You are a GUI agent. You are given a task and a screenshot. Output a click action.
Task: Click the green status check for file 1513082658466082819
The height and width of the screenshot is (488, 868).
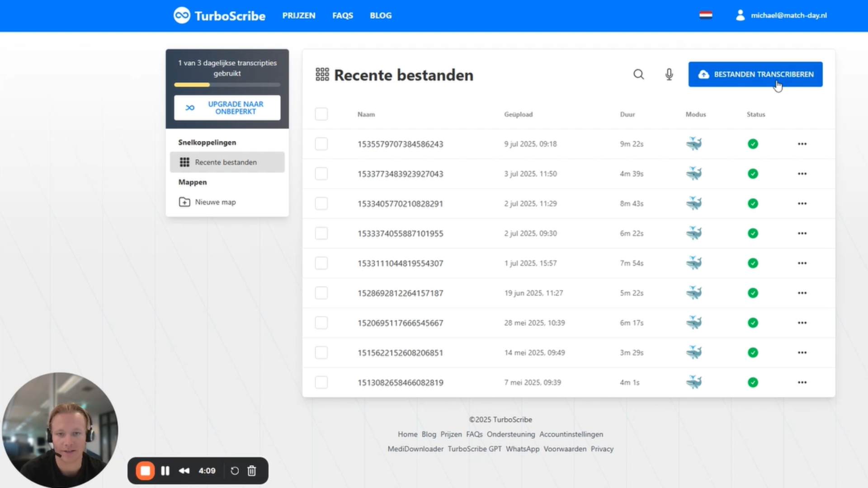753,382
